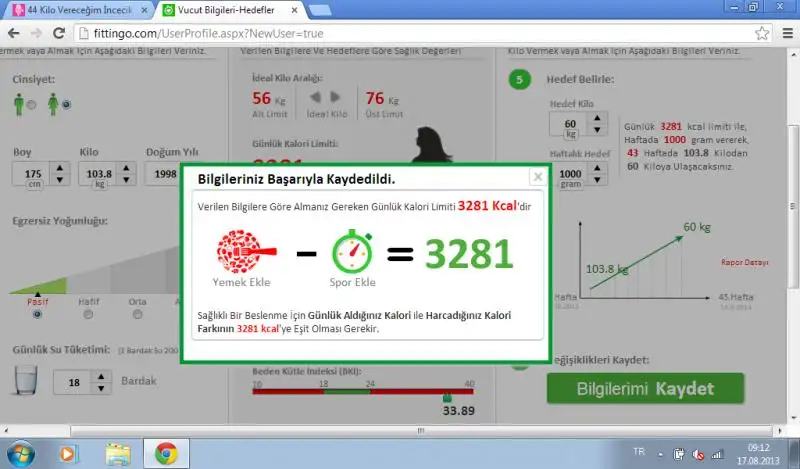Open Windows Media Player from taskbar

[69, 453]
